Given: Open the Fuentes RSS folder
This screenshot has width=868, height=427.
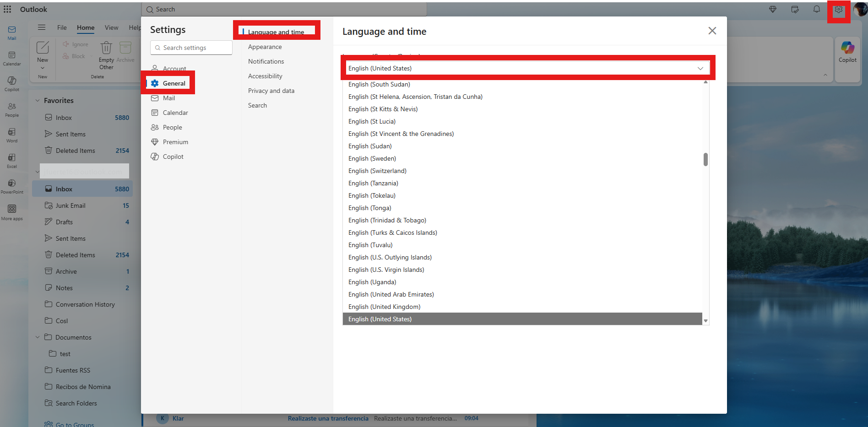Looking at the screenshot, I should (82, 370).
